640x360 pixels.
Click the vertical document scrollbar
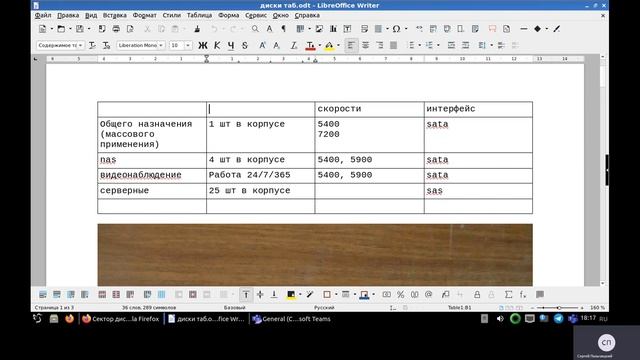(x=603, y=169)
